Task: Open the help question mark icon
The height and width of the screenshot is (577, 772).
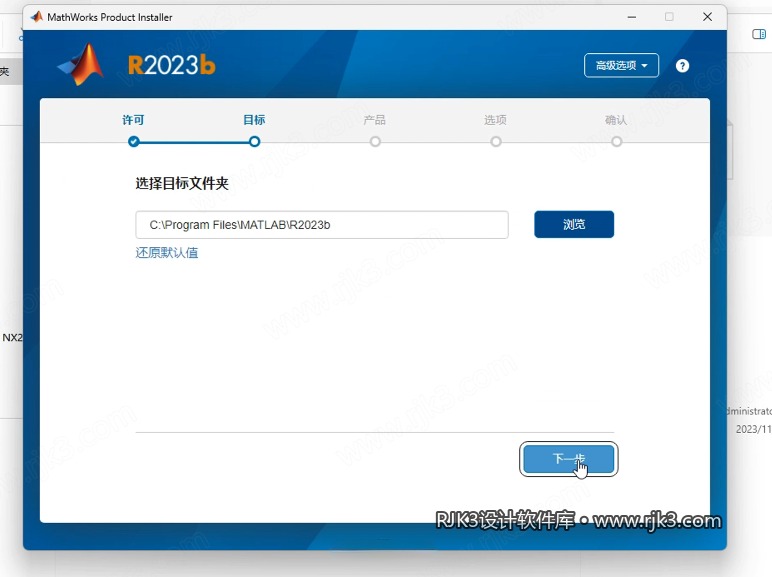Action: [682, 65]
